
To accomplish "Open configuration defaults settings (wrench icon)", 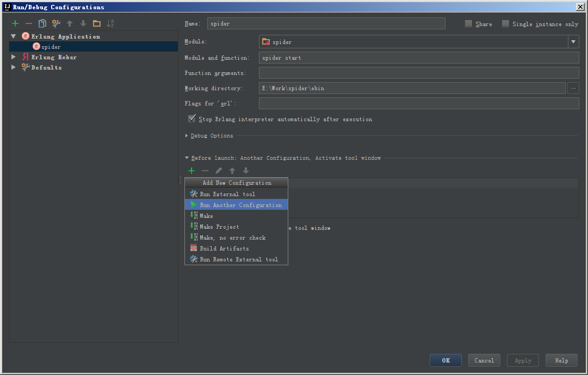I will (x=56, y=23).
